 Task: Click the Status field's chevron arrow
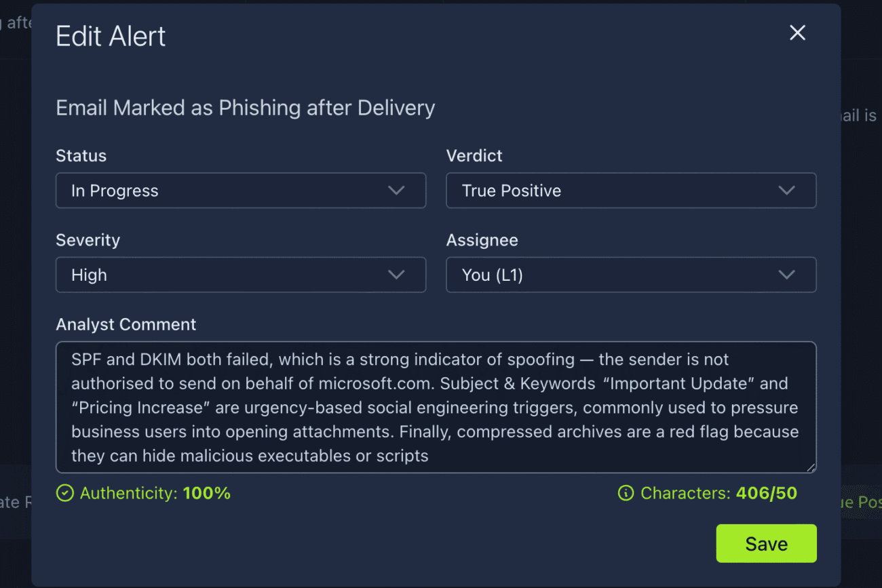396,191
